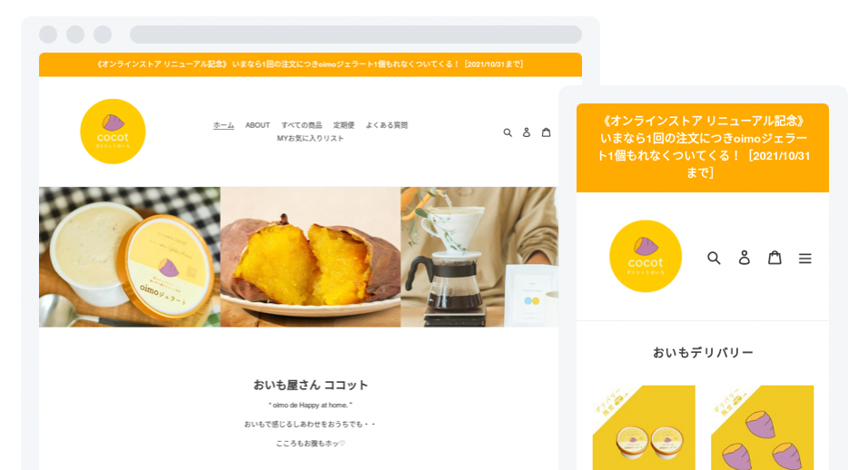Open the account icon in desktop header
This screenshot has height=470, width=868.
[527, 132]
